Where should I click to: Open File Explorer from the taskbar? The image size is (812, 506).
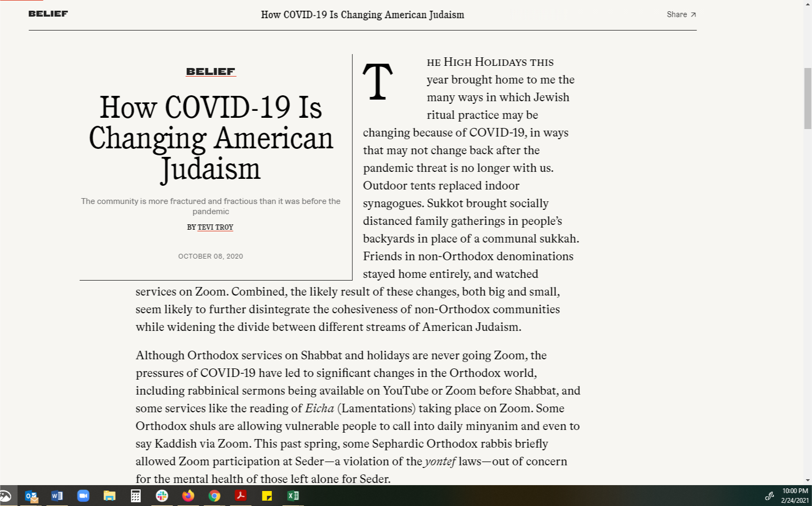tap(109, 496)
